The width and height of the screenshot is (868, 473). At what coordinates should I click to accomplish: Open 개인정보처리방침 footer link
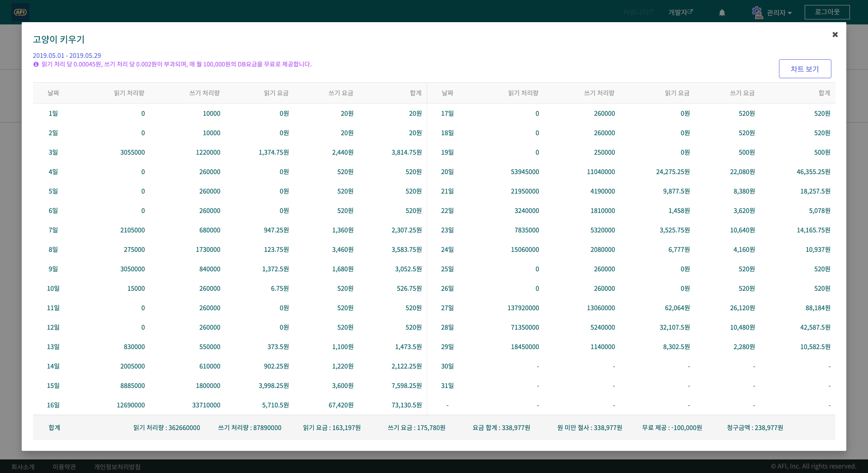[117, 467]
